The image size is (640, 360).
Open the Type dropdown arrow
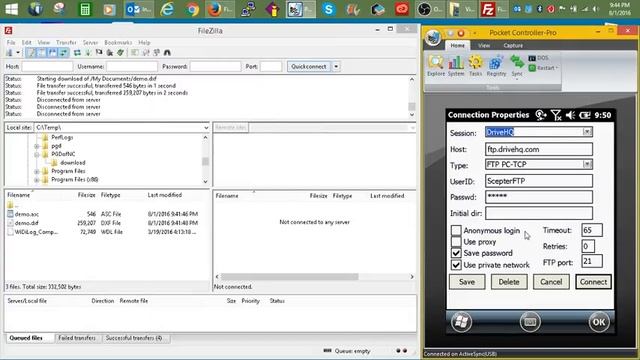[587, 164]
